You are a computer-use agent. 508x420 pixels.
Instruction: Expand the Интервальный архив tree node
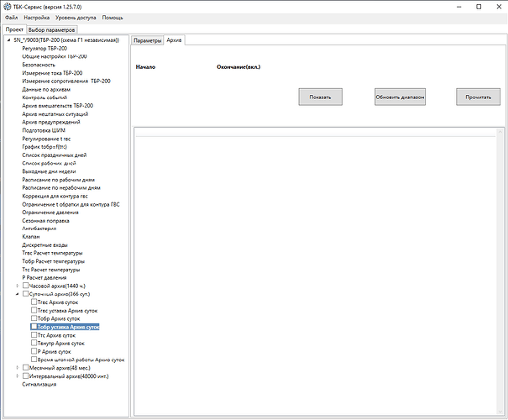(17, 375)
